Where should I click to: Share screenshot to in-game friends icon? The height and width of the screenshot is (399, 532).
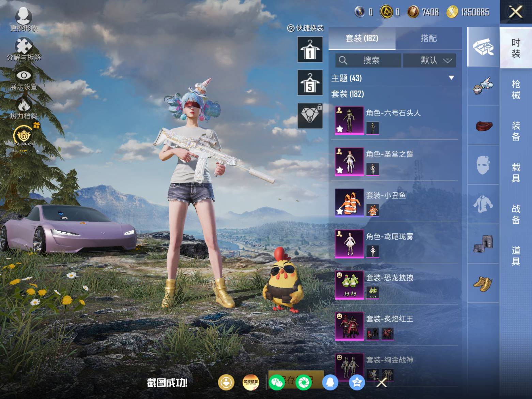[226, 382]
